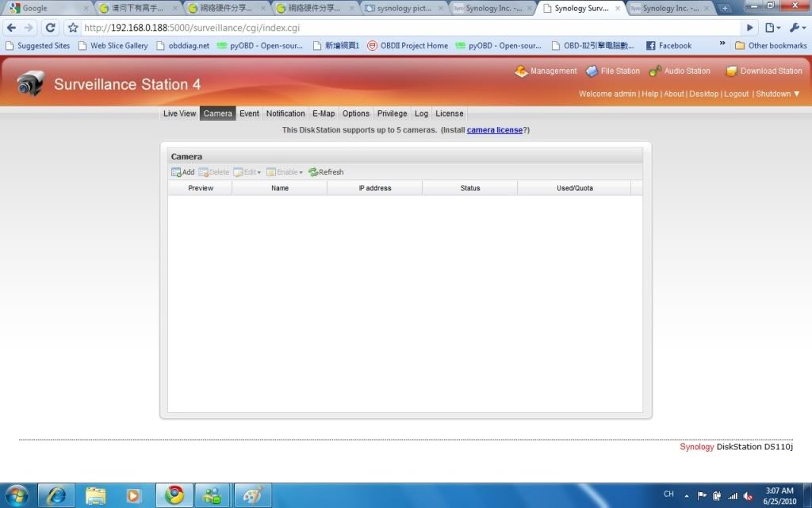Click the Refresh camera list icon
The height and width of the screenshot is (508, 812).
pos(313,172)
